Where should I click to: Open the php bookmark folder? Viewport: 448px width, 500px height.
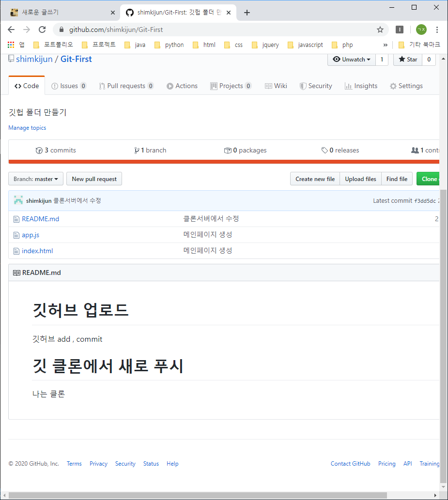(342, 45)
